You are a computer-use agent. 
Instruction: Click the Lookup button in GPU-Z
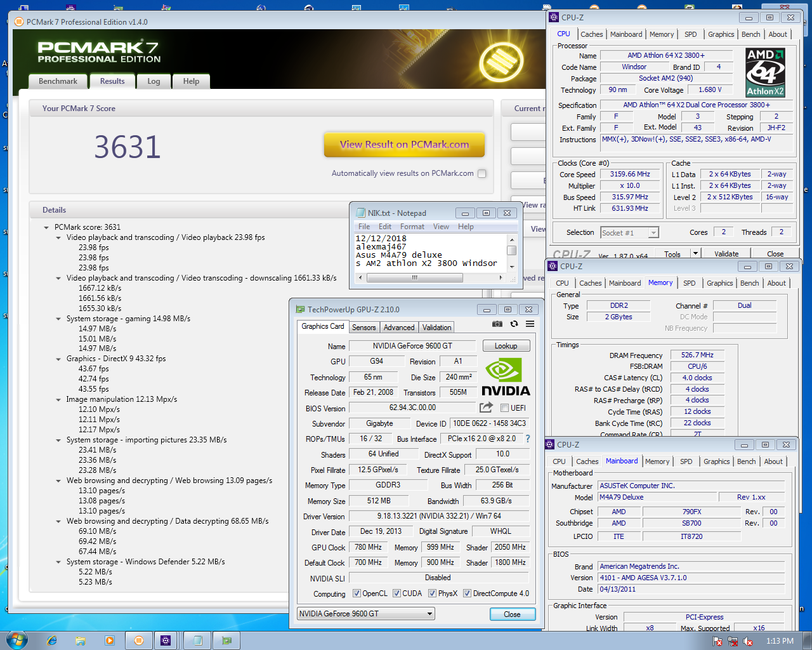point(506,346)
